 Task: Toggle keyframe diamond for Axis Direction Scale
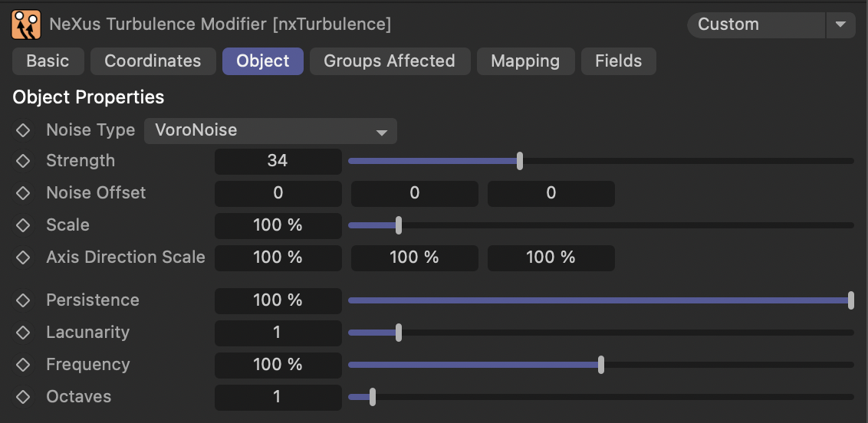click(x=23, y=257)
